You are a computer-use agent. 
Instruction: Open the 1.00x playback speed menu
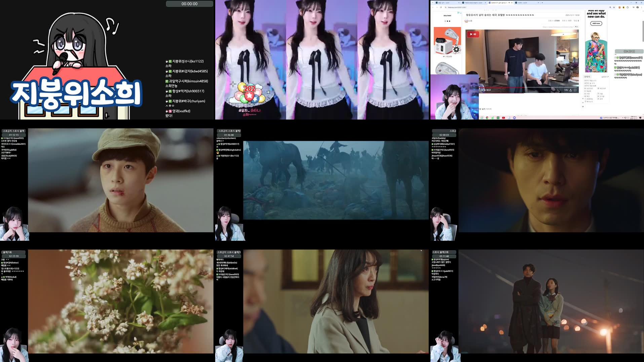566,90
